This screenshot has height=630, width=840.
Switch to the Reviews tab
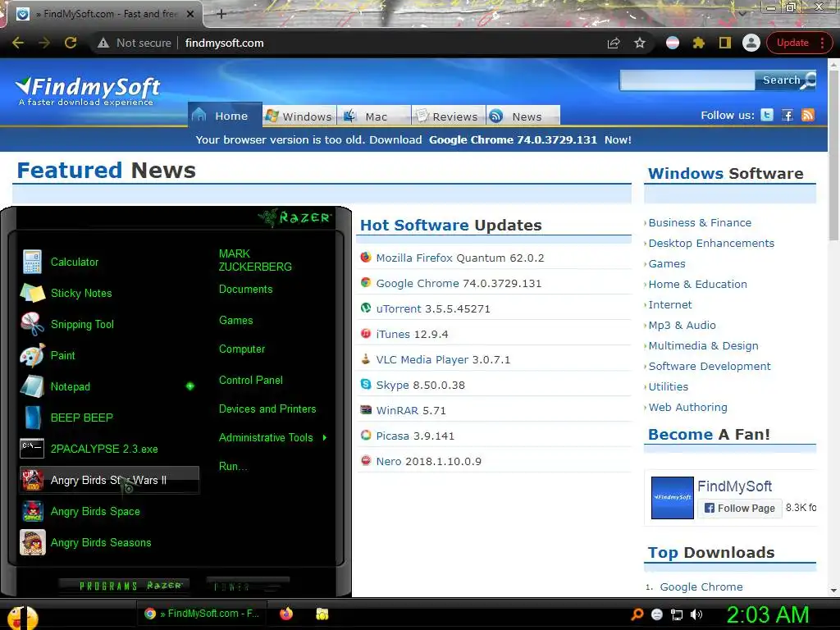[449, 116]
